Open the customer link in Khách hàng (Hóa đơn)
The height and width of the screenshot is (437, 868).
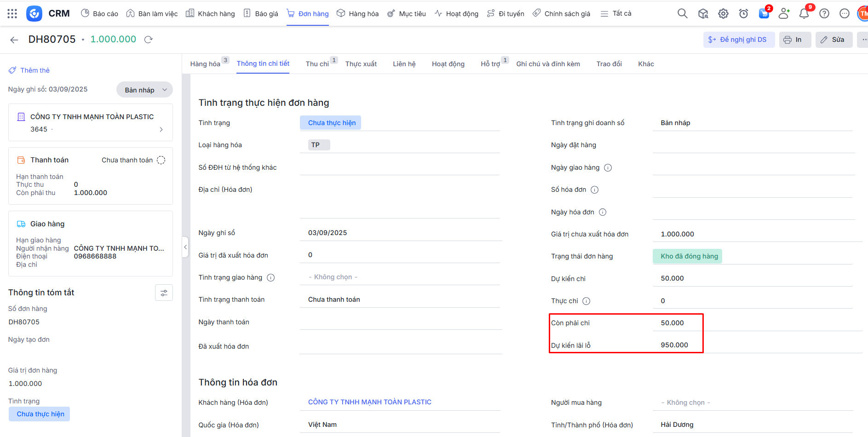(369, 402)
